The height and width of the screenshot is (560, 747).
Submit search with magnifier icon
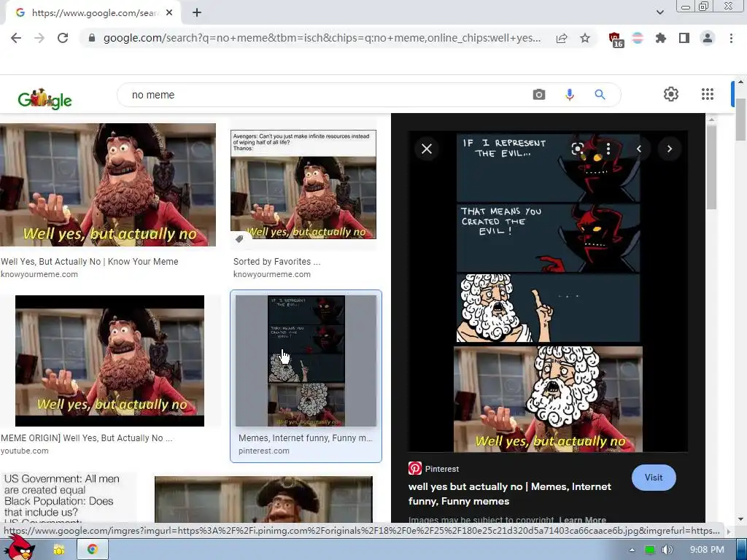pos(600,94)
